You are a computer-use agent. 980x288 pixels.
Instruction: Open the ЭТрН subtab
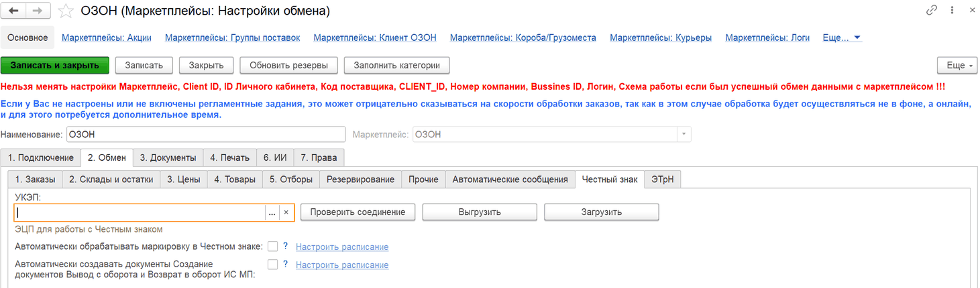(x=663, y=179)
